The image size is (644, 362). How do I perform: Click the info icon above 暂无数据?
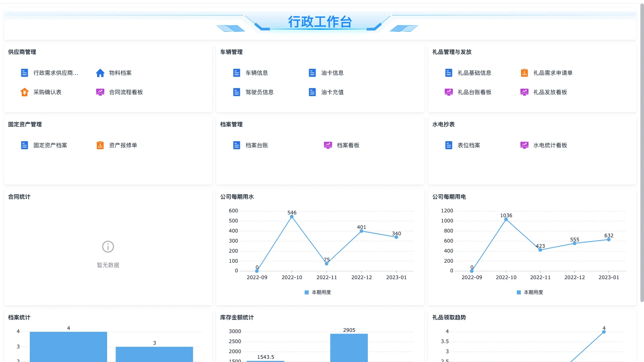point(108,247)
